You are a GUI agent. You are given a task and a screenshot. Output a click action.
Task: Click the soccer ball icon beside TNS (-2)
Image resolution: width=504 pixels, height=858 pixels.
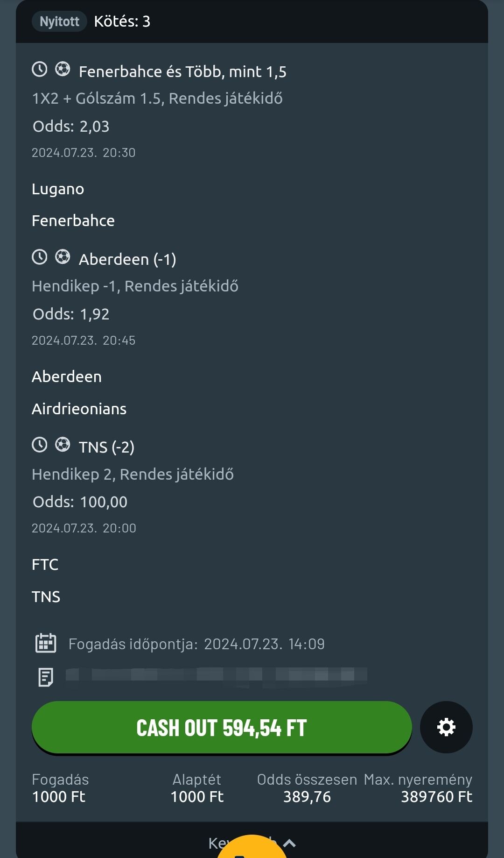(63, 445)
